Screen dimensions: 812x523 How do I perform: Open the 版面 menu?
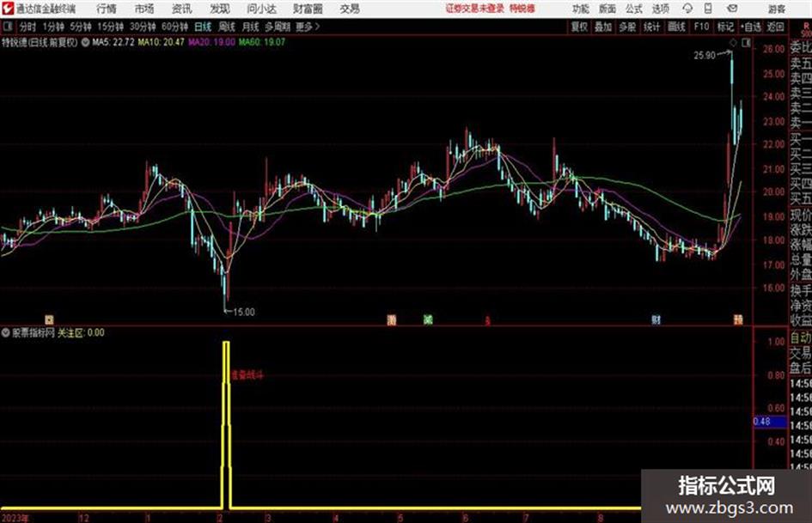coord(607,9)
